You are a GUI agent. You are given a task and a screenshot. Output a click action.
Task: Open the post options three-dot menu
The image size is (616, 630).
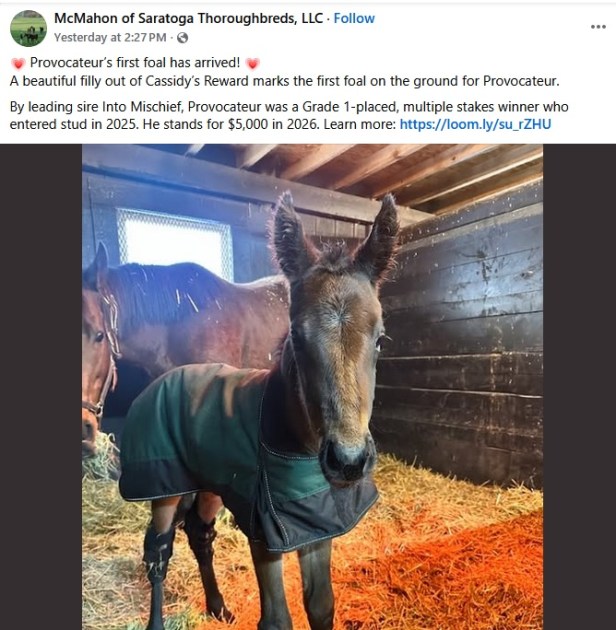tap(598, 27)
